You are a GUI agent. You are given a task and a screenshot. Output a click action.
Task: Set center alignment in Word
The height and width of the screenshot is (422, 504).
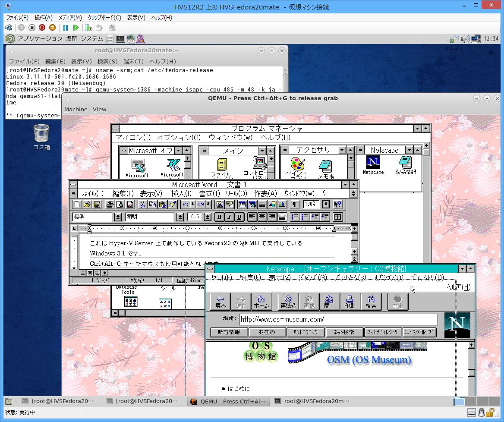point(262,217)
